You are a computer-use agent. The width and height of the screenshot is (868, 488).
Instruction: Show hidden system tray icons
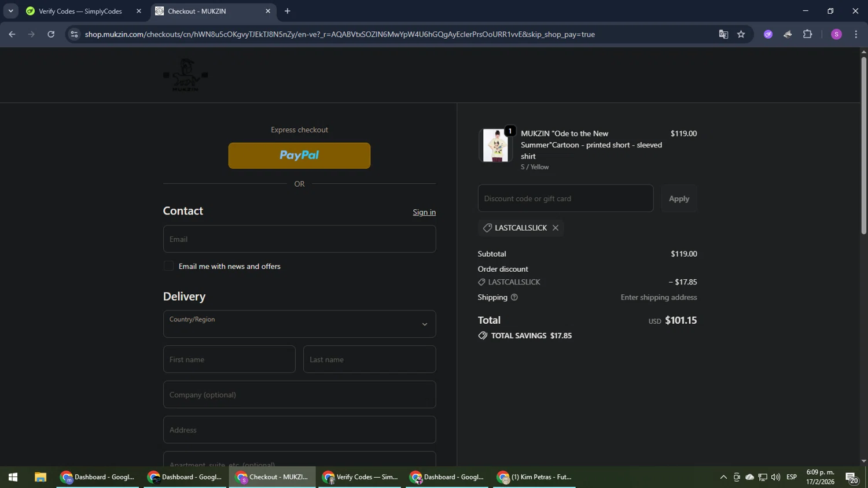tap(723, 477)
